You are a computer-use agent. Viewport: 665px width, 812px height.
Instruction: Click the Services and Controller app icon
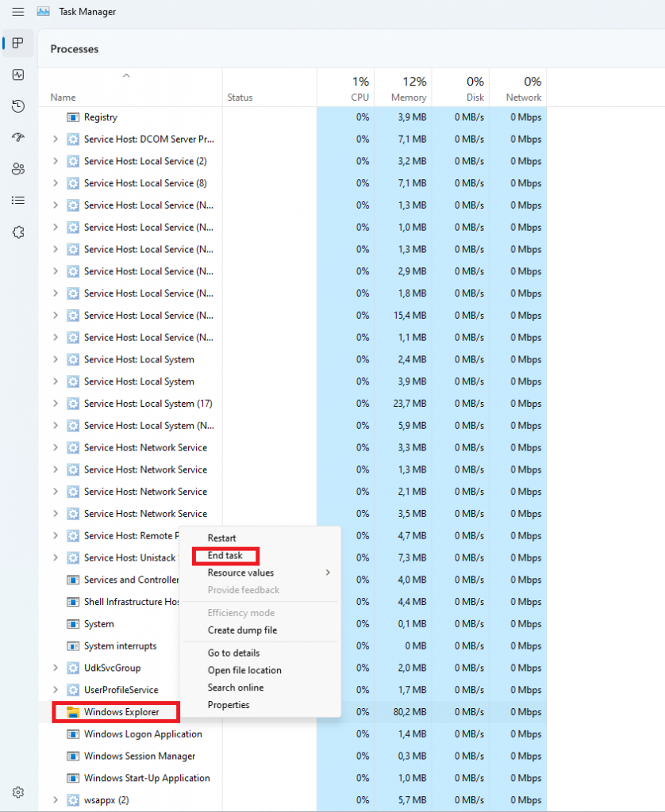73,580
